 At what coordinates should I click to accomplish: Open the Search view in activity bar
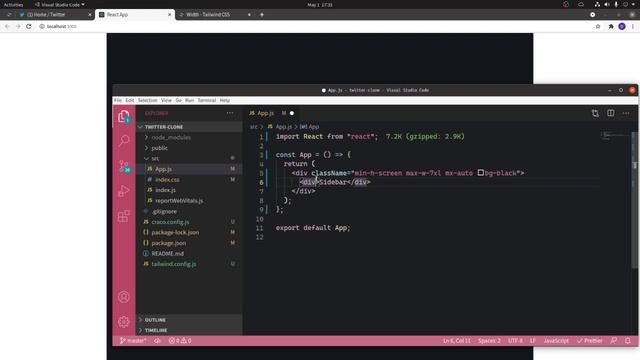tap(124, 140)
